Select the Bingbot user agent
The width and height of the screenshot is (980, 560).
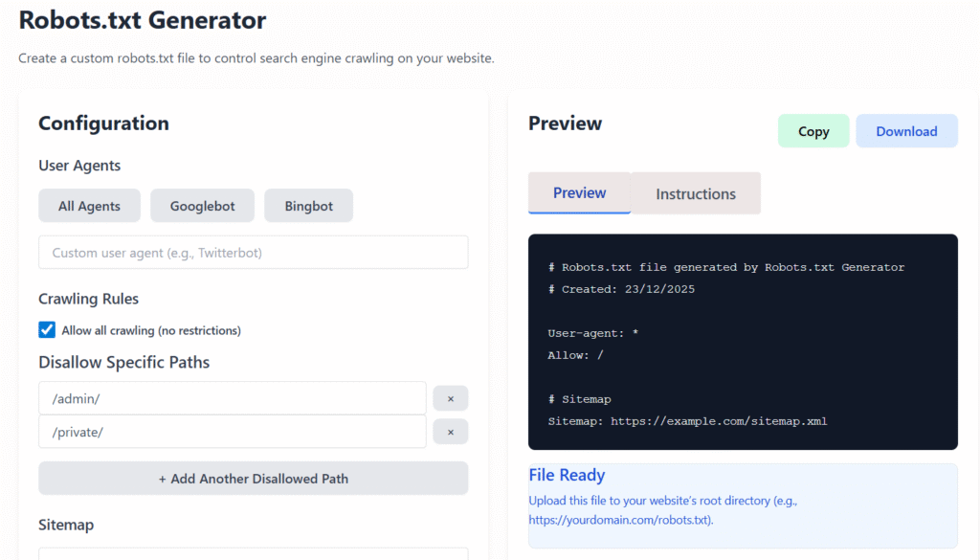click(308, 205)
